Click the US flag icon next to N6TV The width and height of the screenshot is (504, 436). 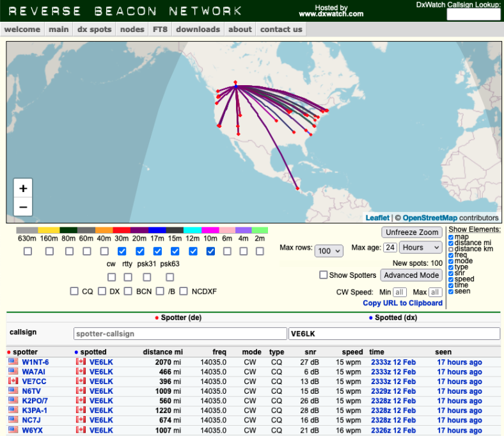click(13, 391)
